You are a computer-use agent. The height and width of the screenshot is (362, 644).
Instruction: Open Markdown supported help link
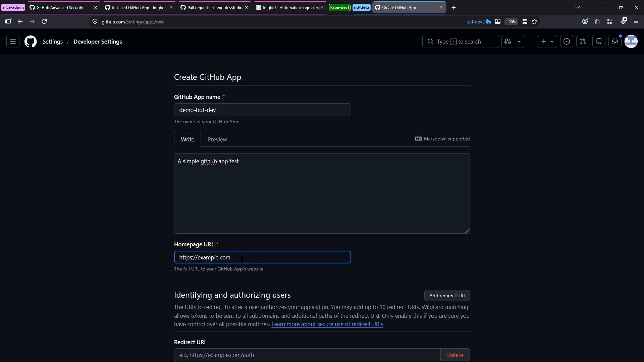pyautogui.click(x=442, y=139)
